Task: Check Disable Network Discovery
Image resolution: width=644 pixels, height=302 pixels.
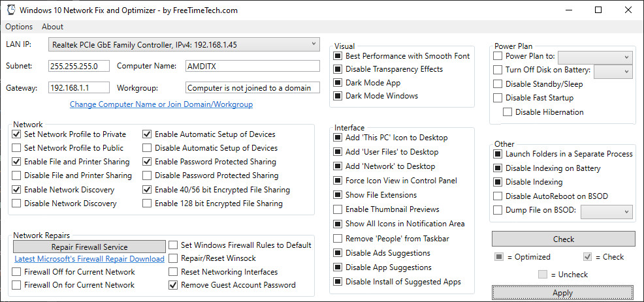Action: coord(16,203)
